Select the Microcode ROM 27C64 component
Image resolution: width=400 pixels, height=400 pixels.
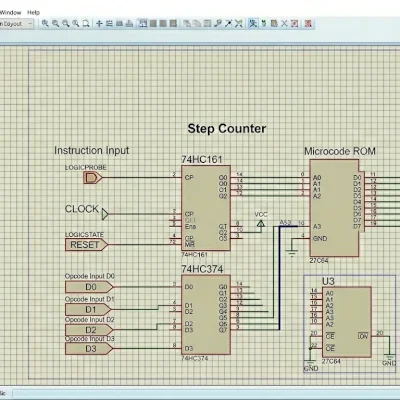click(x=334, y=208)
